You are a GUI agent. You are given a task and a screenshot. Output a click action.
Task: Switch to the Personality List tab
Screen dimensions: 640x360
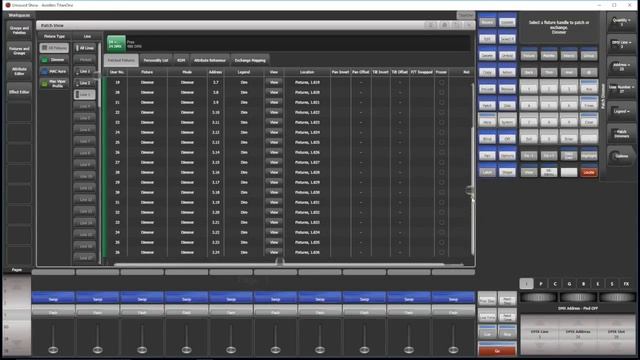(x=156, y=60)
